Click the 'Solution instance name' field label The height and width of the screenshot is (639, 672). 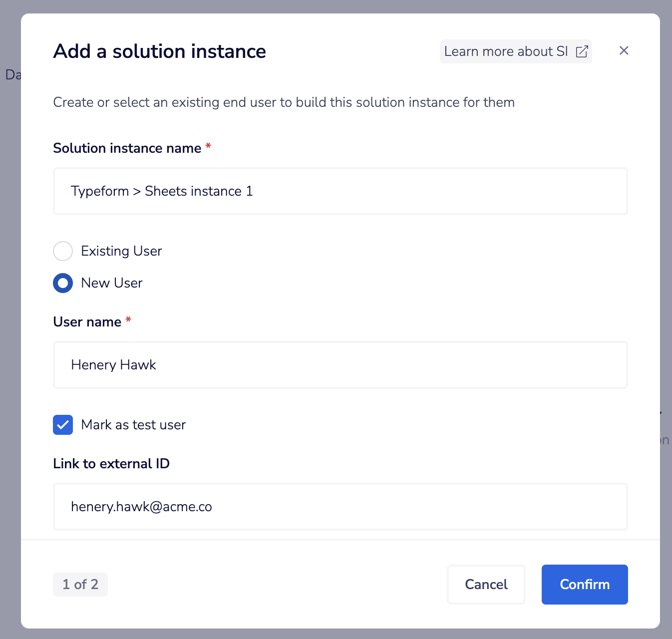pos(127,148)
